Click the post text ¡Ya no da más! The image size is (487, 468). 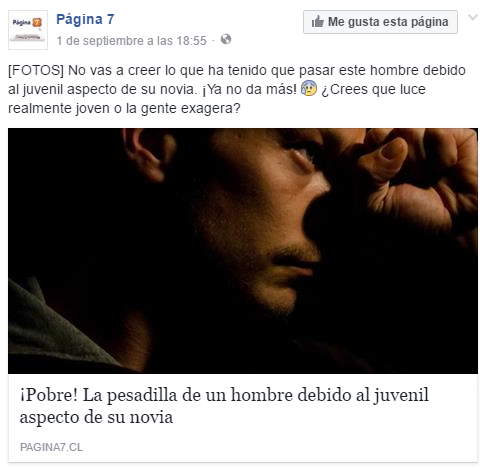click(x=249, y=89)
